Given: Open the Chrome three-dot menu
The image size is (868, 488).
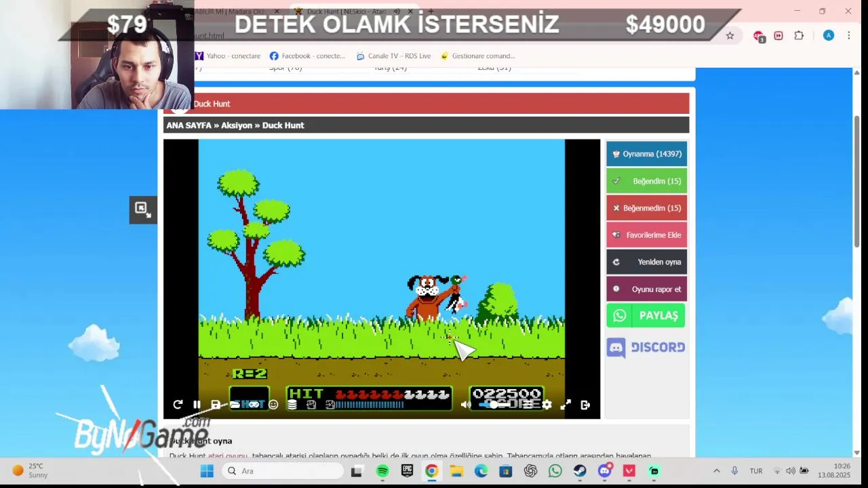Looking at the screenshot, I should coord(848,35).
